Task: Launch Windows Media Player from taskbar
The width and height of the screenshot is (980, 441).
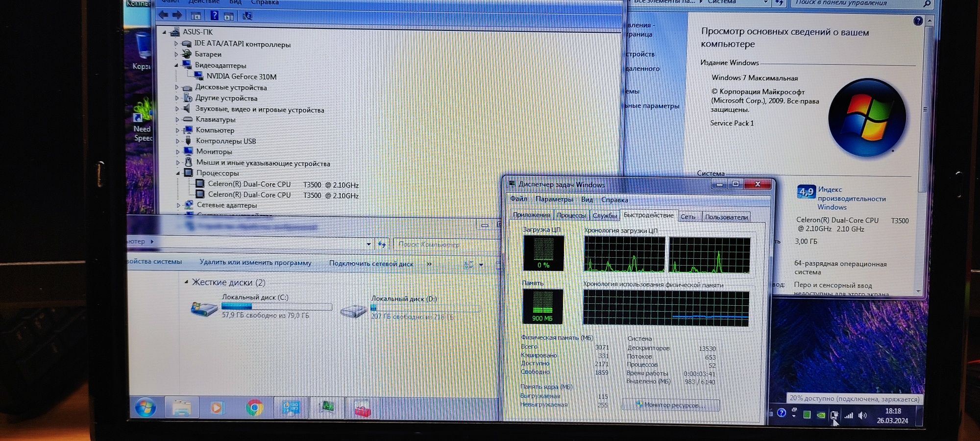Action: pos(217,408)
